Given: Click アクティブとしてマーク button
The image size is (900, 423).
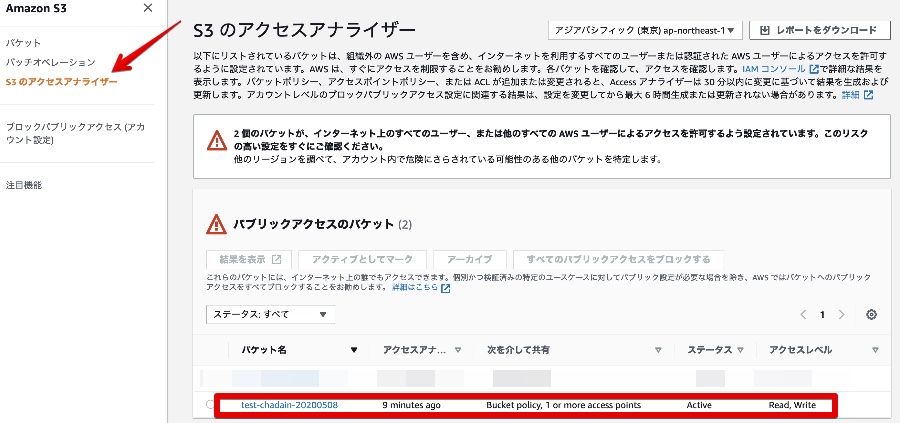Looking at the screenshot, I should tap(362, 259).
